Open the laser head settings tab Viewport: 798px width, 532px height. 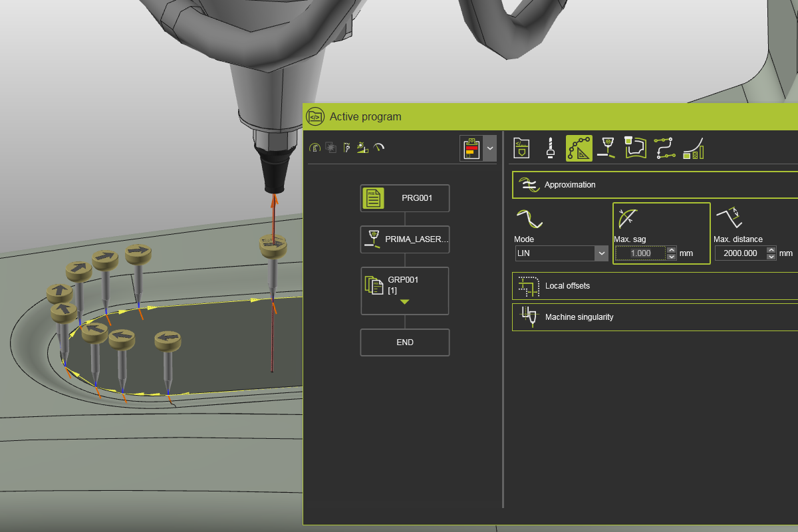(x=606, y=148)
